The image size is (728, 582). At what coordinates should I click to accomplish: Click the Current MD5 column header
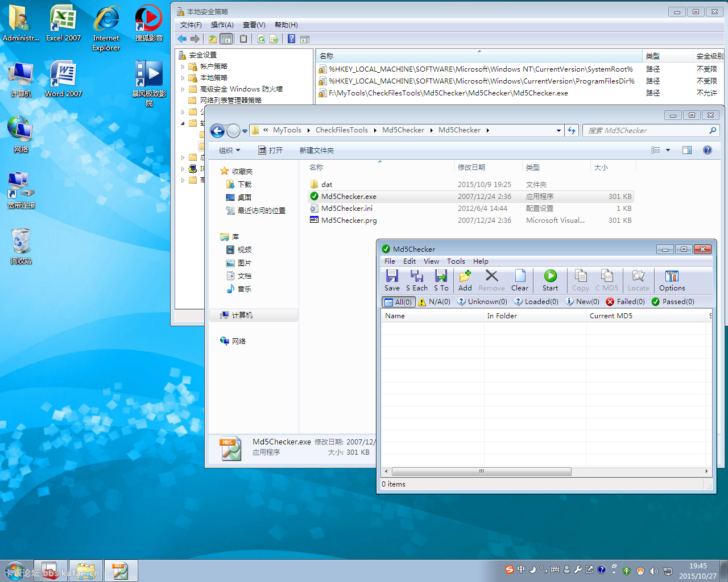click(x=646, y=316)
